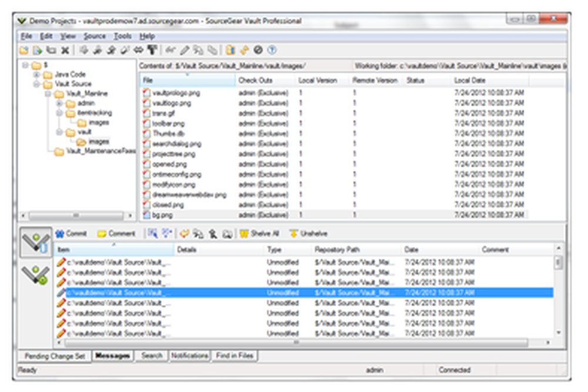588x392 pixels.
Task: Open the Edit menu
Action: (x=46, y=36)
